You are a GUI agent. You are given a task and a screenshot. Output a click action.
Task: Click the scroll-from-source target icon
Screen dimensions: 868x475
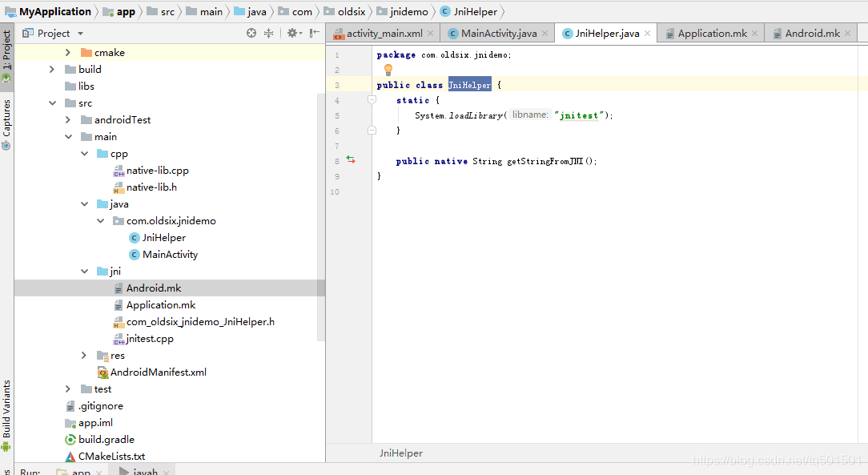pyautogui.click(x=251, y=33)
